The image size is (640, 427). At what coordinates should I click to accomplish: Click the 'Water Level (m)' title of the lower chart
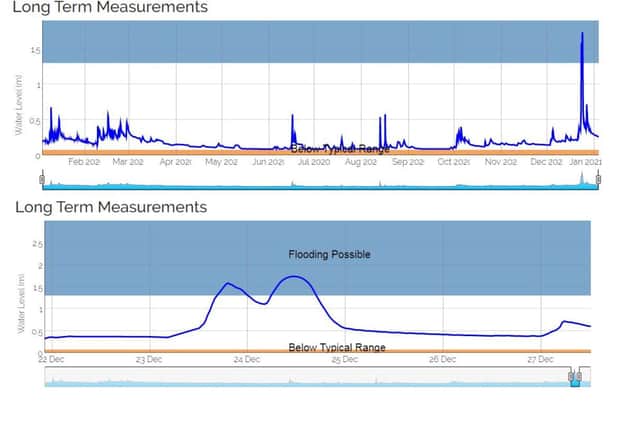(21, 304)
